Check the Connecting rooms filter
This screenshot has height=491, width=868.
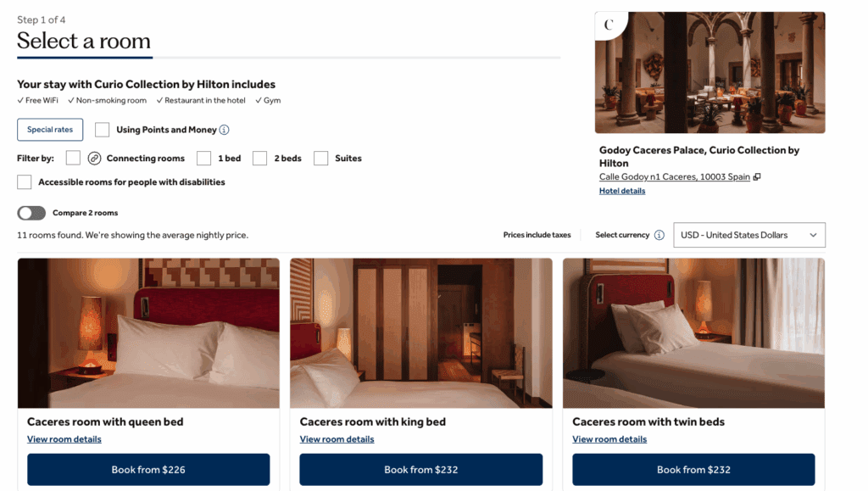73,159
